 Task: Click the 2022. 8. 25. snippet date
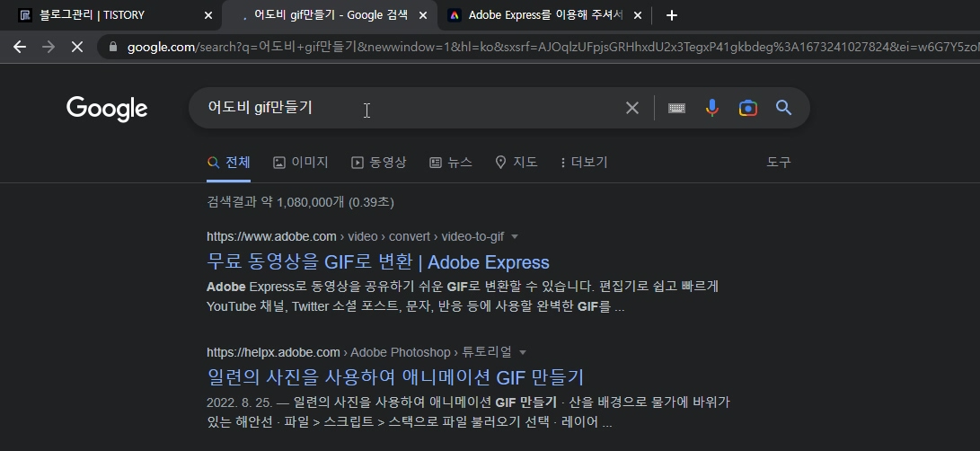[239, 402]
